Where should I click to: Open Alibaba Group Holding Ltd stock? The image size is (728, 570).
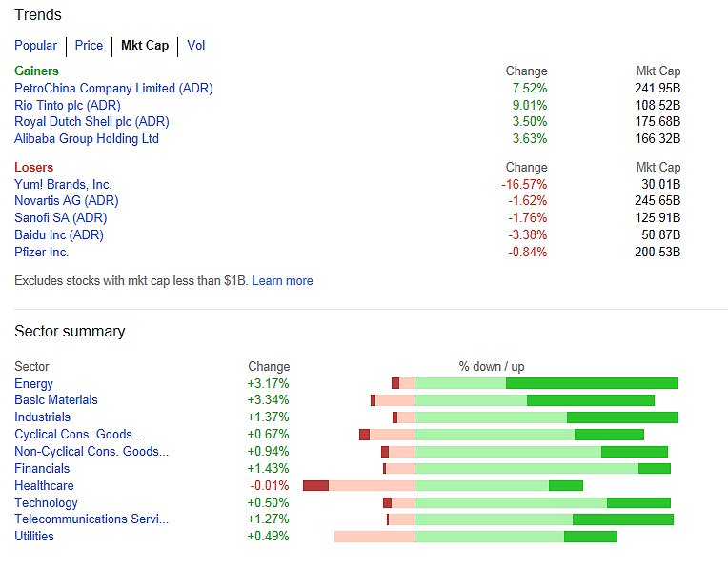tap(87, 139)
